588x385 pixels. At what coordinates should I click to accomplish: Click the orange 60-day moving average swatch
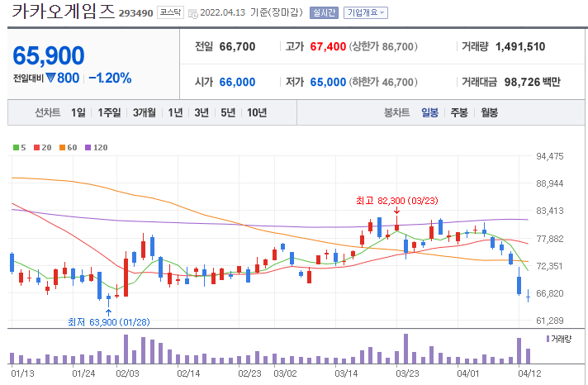pyautogui.click(x=62, y=147)
